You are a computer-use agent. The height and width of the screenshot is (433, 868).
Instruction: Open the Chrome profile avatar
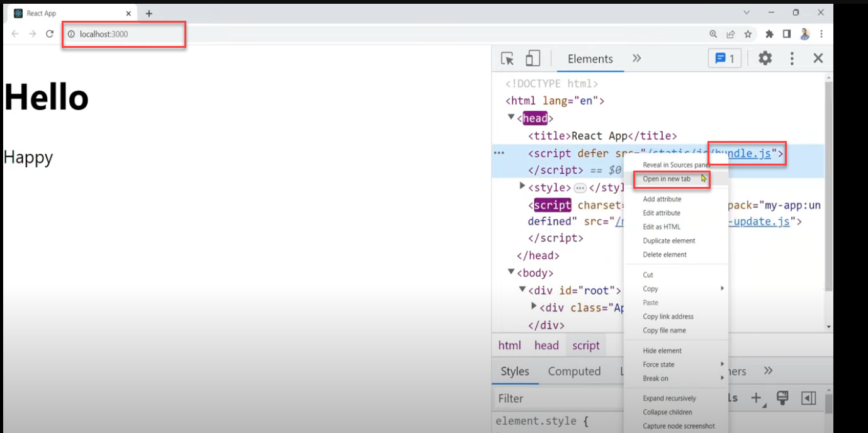pos(804,34)
